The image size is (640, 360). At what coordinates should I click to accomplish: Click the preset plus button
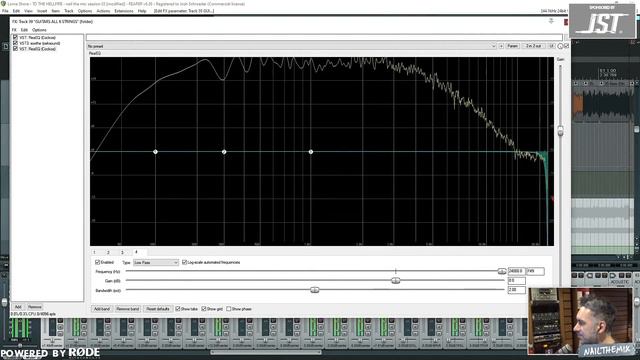501,46
